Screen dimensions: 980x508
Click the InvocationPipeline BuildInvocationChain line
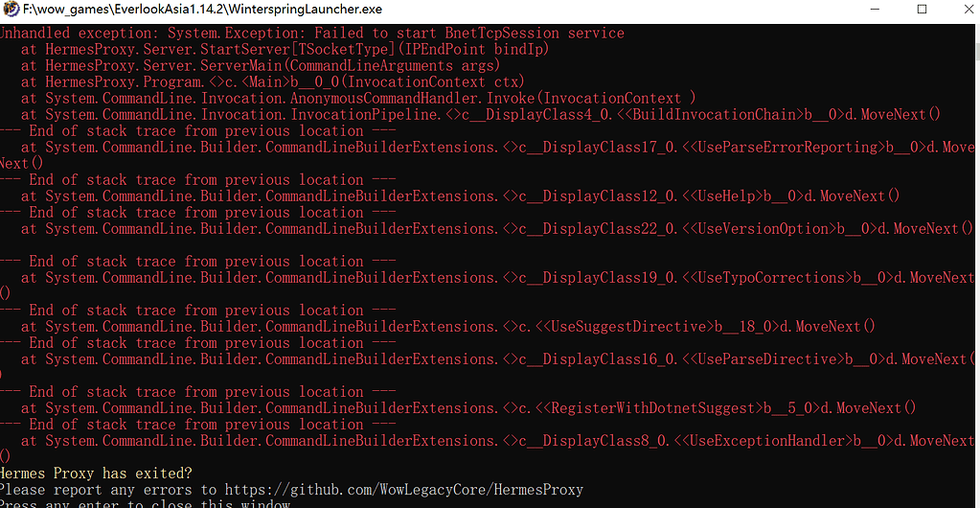(x=481, y=115)
